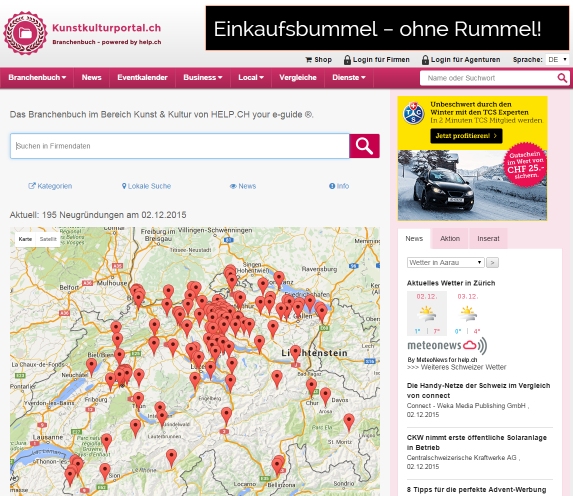Click the snowy car ad image
This screenshot has width=573, height=496.
coord(473,185)
